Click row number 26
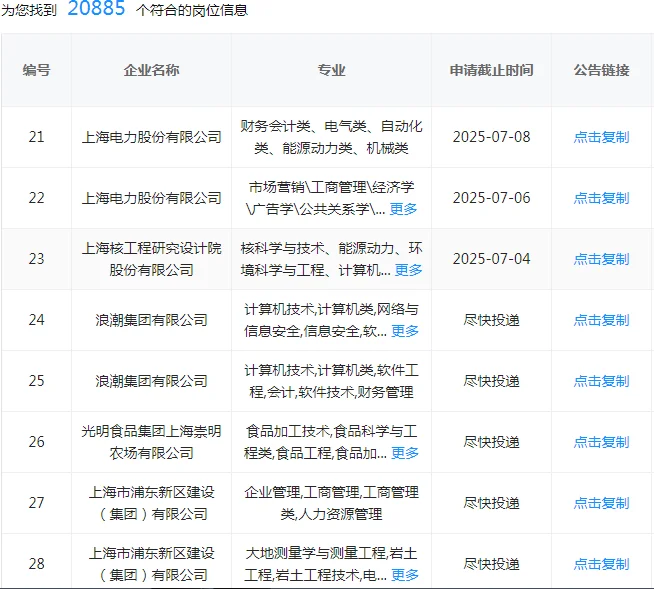The image size is (654, 589). pos(36,442)
